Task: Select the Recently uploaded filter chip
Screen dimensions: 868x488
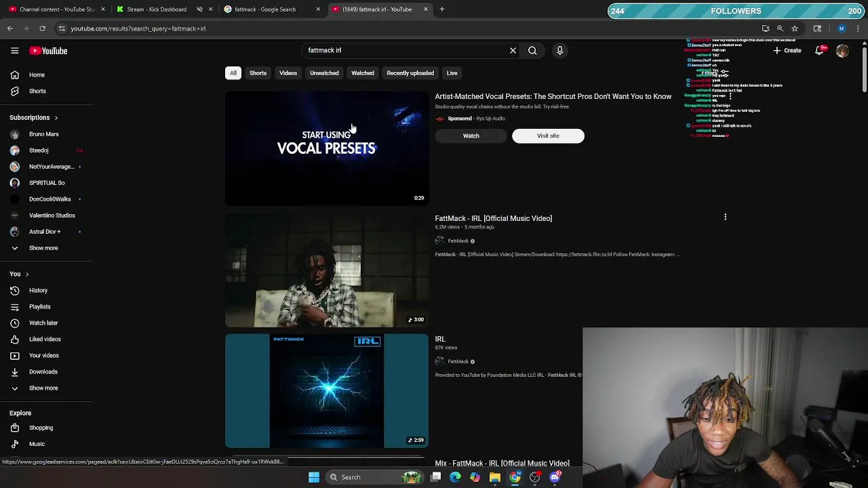Action: click(410, 73)
